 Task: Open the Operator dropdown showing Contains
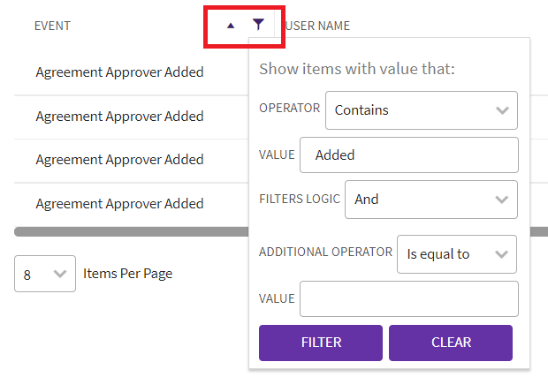click(421, 110)
